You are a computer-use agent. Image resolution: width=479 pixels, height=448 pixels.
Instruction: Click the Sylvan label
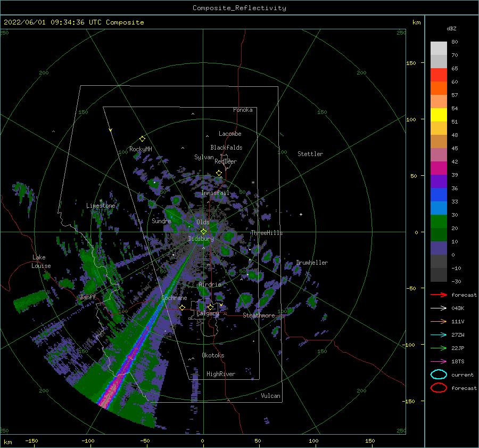click(x=204, y=157)
